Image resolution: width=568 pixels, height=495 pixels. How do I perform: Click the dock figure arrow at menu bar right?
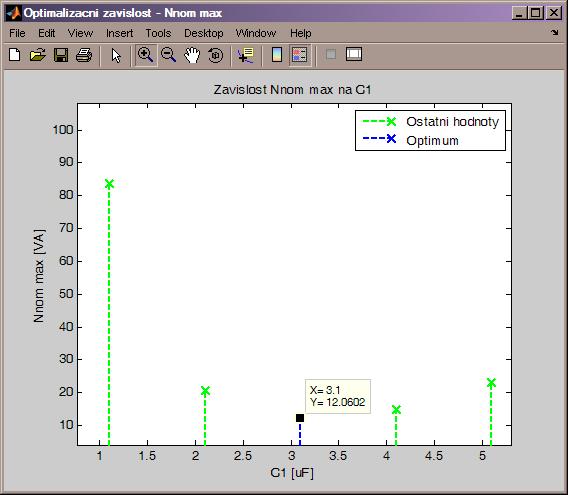(555, 32)
